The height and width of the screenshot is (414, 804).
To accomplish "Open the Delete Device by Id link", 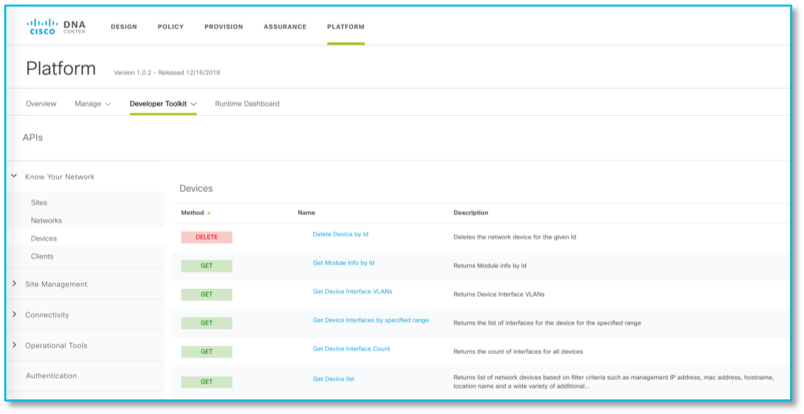I will (340, 234).
